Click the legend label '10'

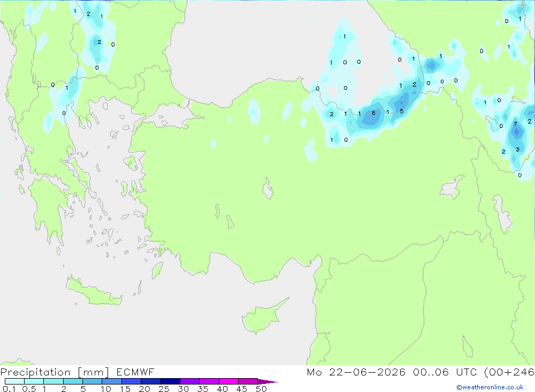click(106, 389)
